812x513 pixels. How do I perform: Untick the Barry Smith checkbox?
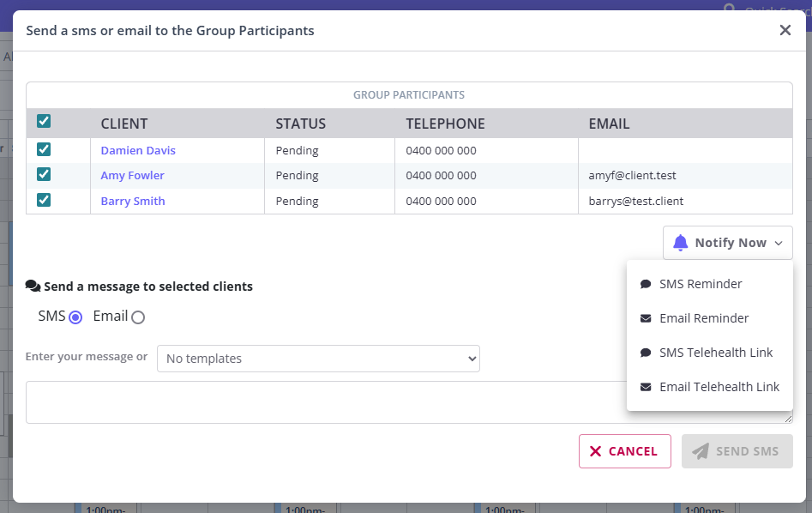pyautogui.click(x=44, y=200)
